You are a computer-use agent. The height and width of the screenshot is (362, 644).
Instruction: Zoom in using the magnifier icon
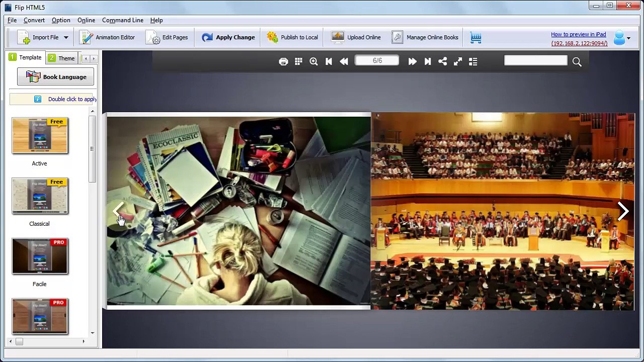click(x=313, y=61)
